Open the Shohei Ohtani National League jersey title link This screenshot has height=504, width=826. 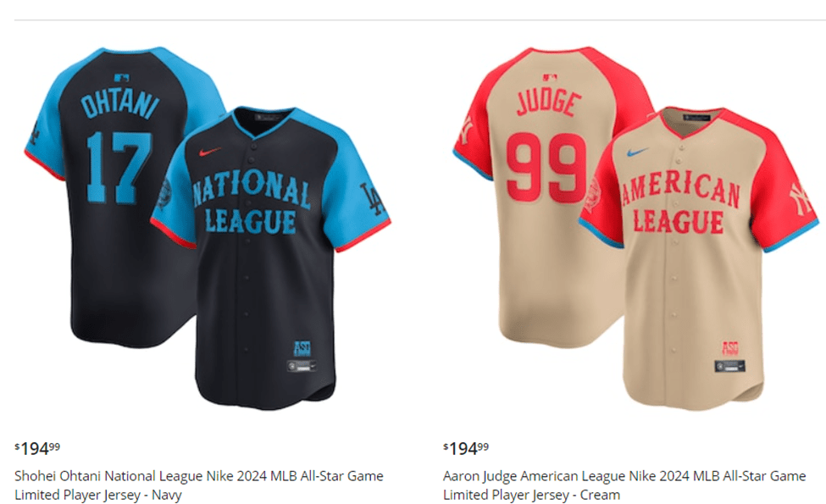pyautogui.click(x=198, y=485)
